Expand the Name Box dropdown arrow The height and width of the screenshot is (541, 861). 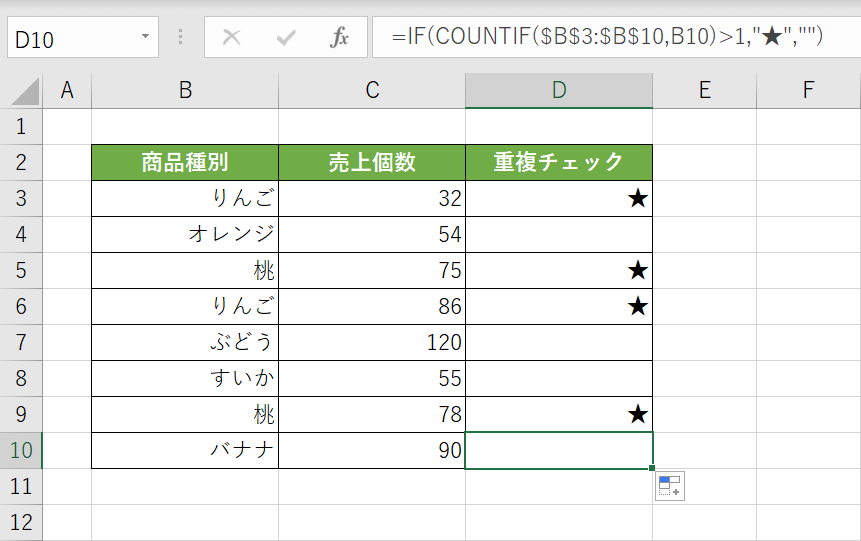(145, 36)
